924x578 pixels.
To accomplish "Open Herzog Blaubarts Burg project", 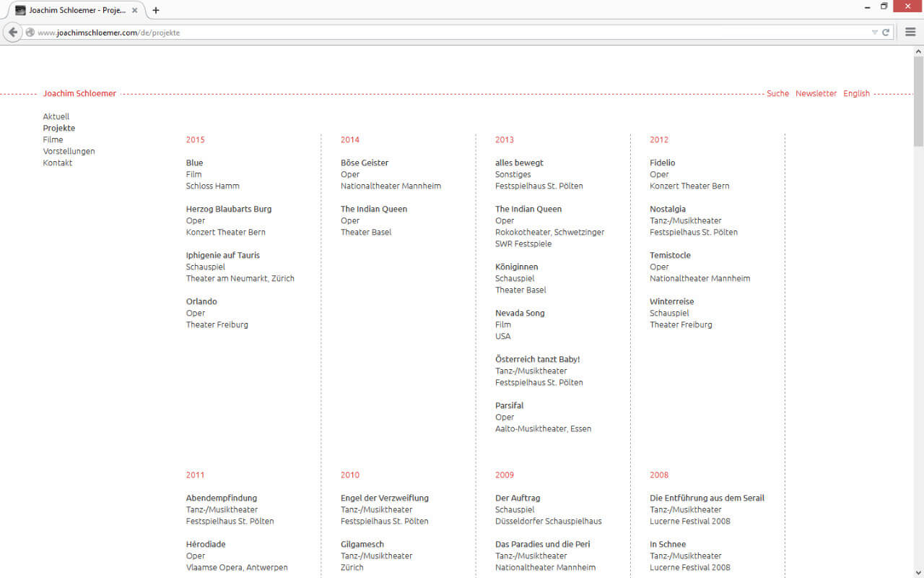I will point(229,209).
